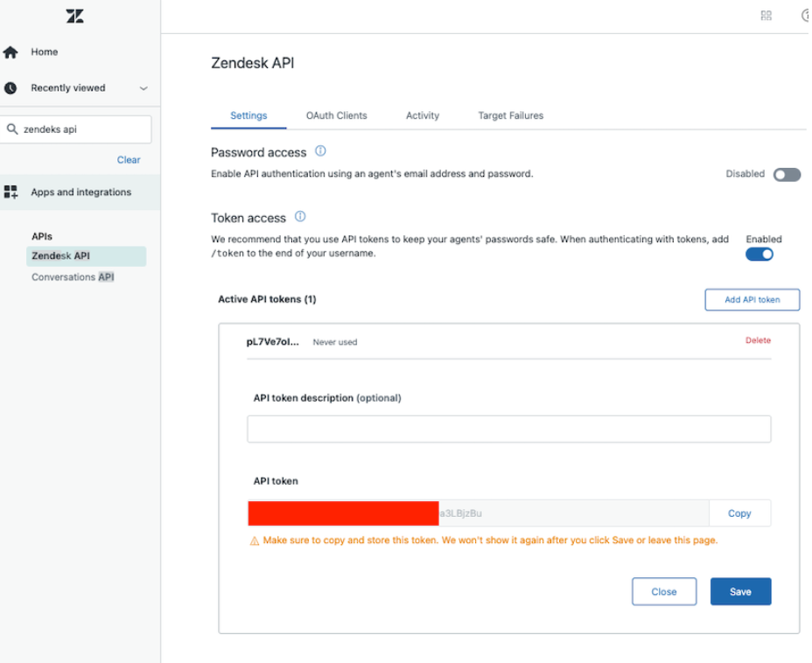Click the Token access info icon
This screenshot has height=663, width=812.
(x=300, y=217)
